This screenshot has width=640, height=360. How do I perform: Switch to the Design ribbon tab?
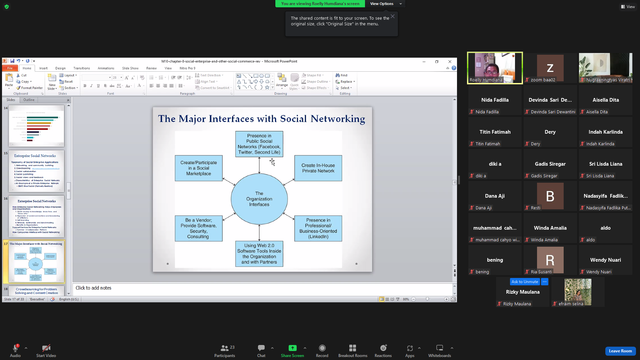[x=60, y=68]
